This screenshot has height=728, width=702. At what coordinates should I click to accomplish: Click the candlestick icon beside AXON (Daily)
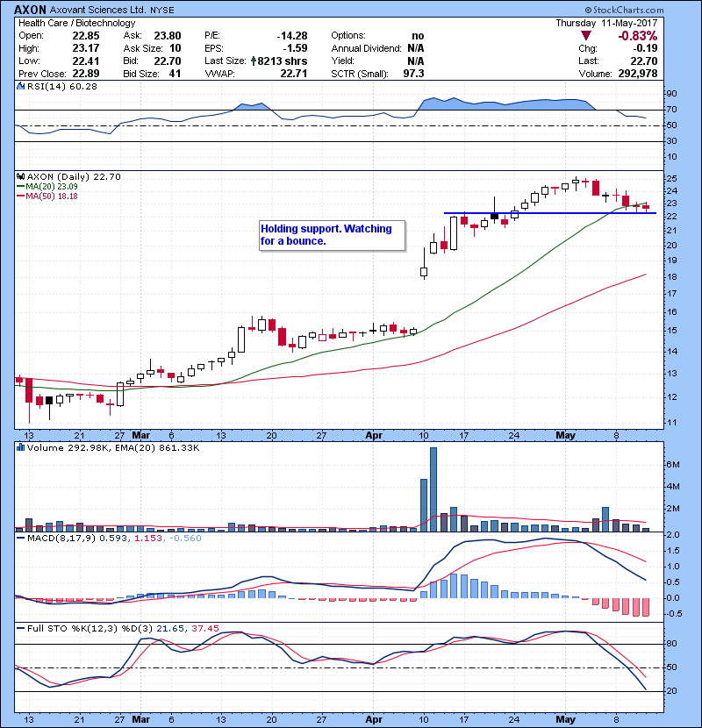coord(20,177)
